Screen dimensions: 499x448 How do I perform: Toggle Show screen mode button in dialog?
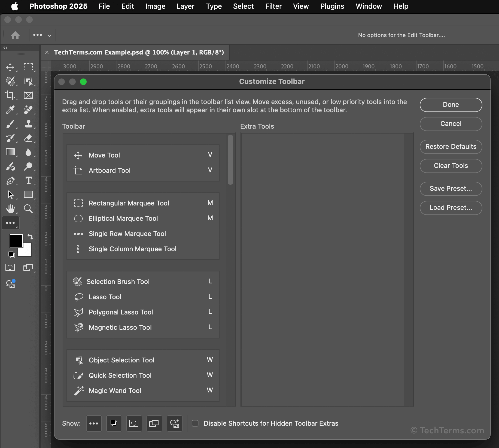click(x=154, y=423)
